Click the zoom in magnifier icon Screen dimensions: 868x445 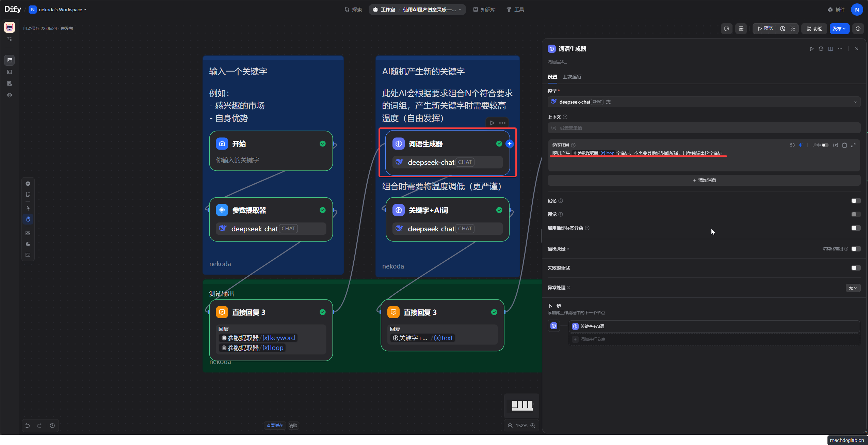point(533,426)
